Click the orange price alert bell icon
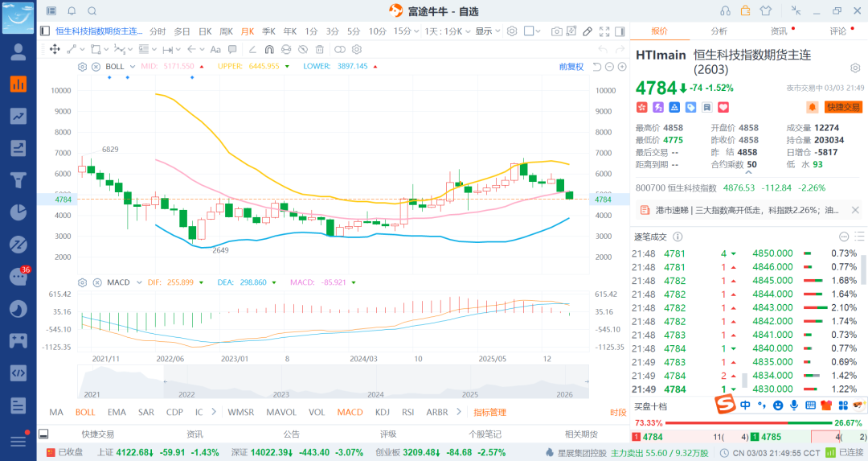The width and height of the screenshot is (868, 461). [813, 106]
